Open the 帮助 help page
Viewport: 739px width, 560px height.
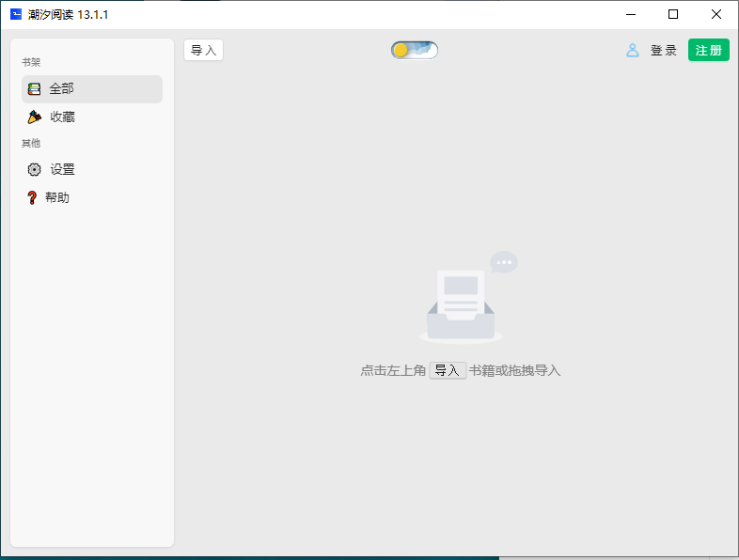[92, 197]
